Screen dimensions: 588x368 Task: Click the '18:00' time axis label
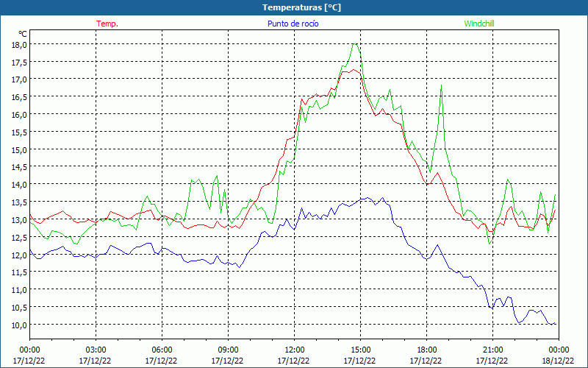click(427, 350)
